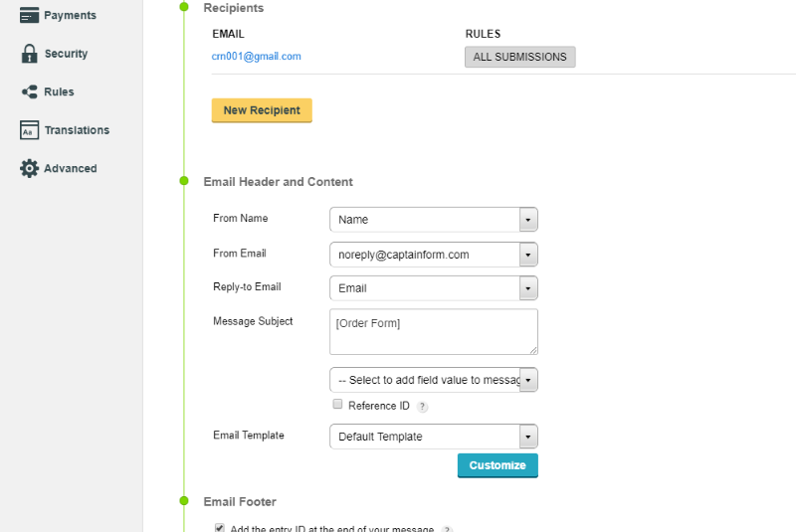
Task: Go to Security menu item
Action: [54, 54]
